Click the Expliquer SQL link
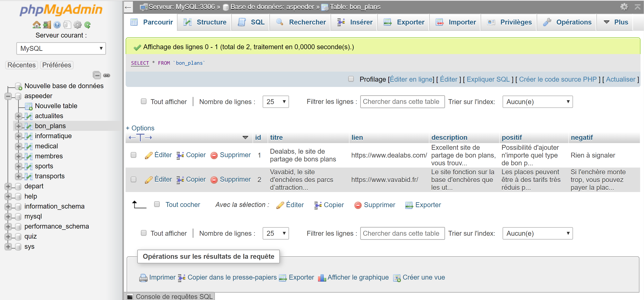 [488, 79]
